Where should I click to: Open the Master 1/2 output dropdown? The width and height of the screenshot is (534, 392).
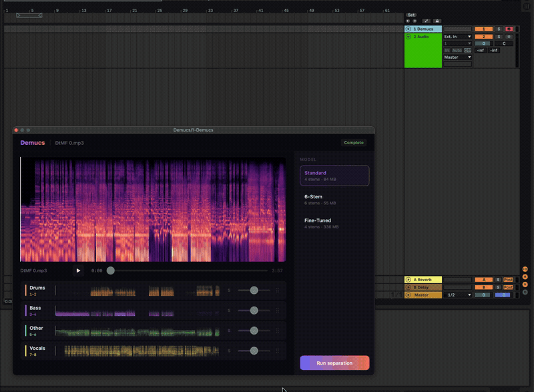[x=457, y=295]
